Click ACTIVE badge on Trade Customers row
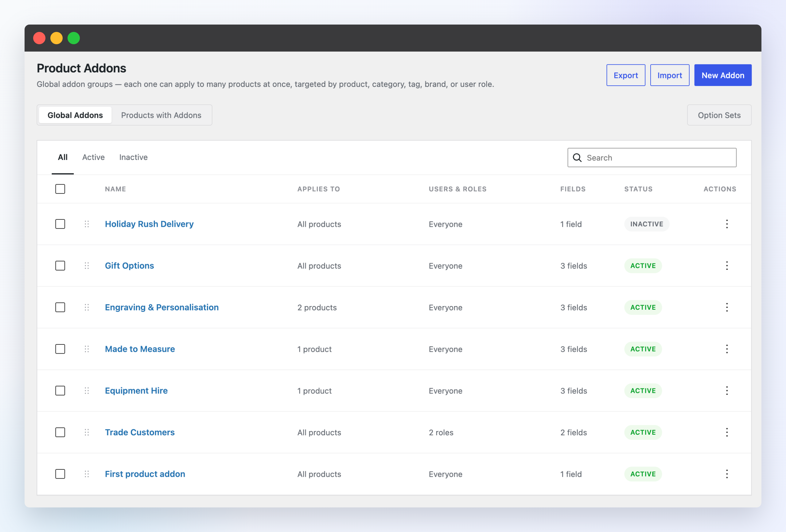This screenshot has height=532, width=786. [643, 432]
